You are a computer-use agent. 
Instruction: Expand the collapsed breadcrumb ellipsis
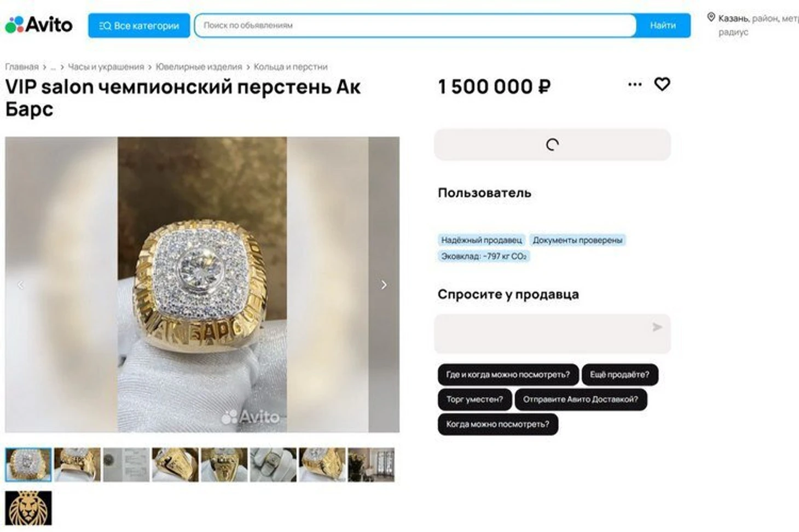pos(53,67)
